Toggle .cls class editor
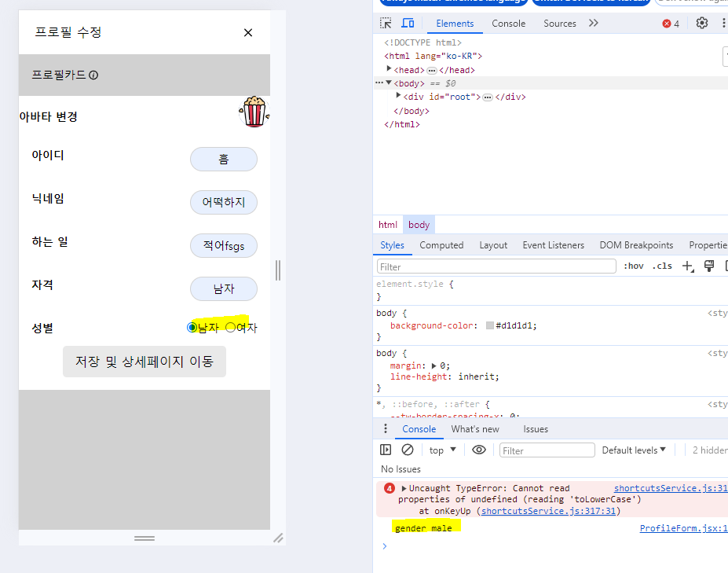 (662, 266)
